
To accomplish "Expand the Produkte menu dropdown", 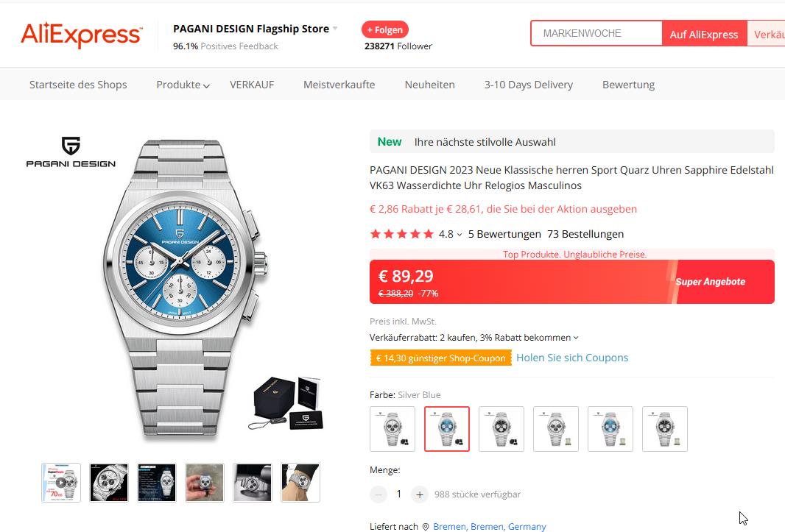I will [x=183, y=85].
